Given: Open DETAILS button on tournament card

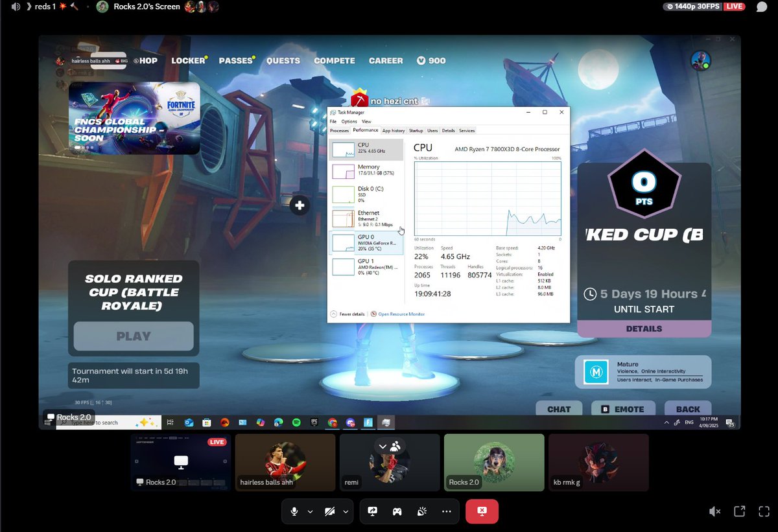Looking at the screenshot, I should [644, 329].
